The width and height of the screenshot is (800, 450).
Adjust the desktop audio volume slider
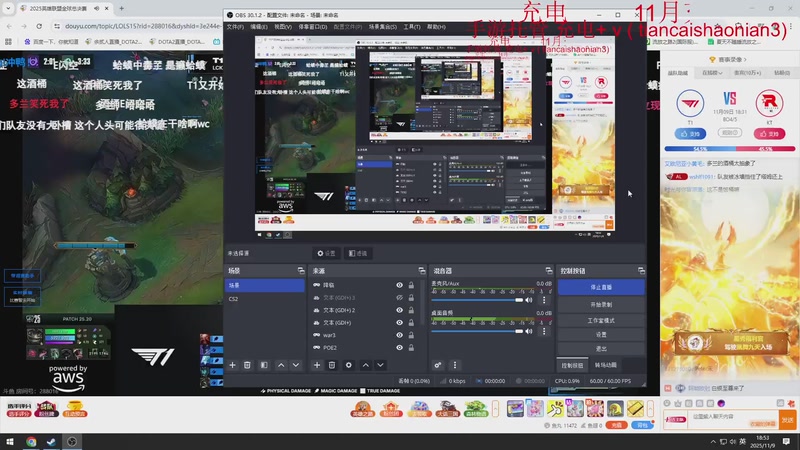tap(477, 331)
